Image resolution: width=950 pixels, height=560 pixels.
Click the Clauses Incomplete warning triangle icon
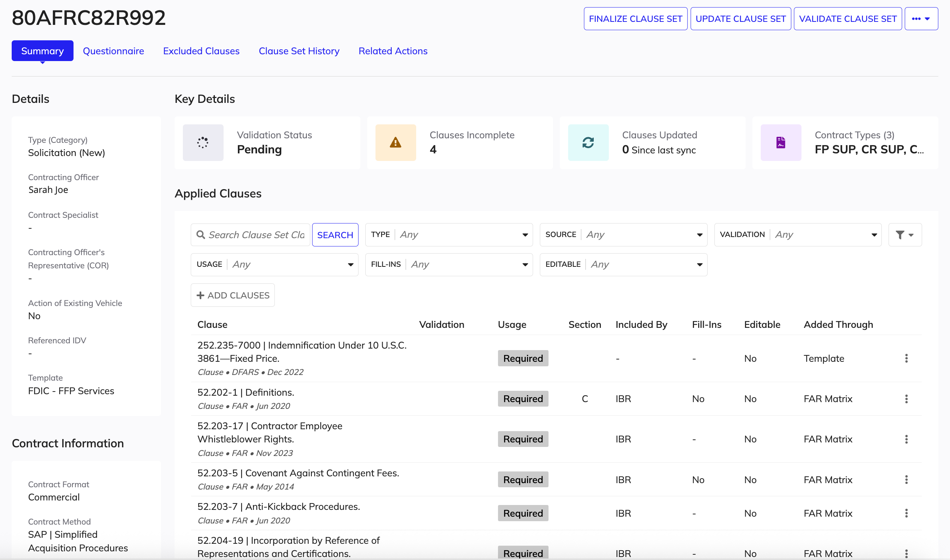pos(395,143)
